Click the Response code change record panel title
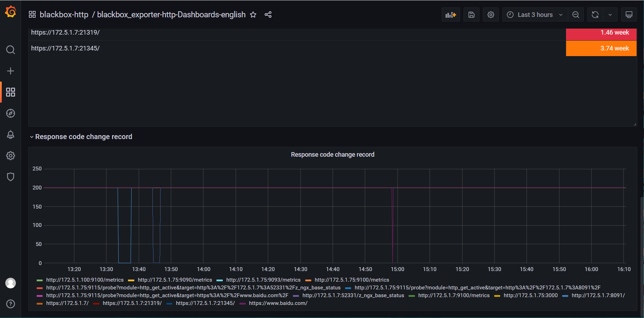 pyautogui.click(x=332, y=155)
